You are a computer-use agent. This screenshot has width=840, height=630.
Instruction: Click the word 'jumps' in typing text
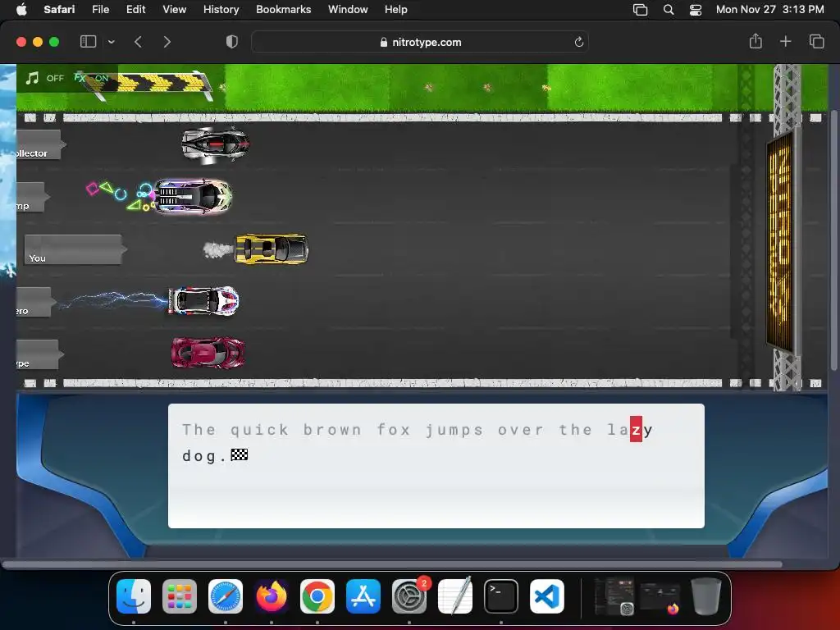(454, 430)
